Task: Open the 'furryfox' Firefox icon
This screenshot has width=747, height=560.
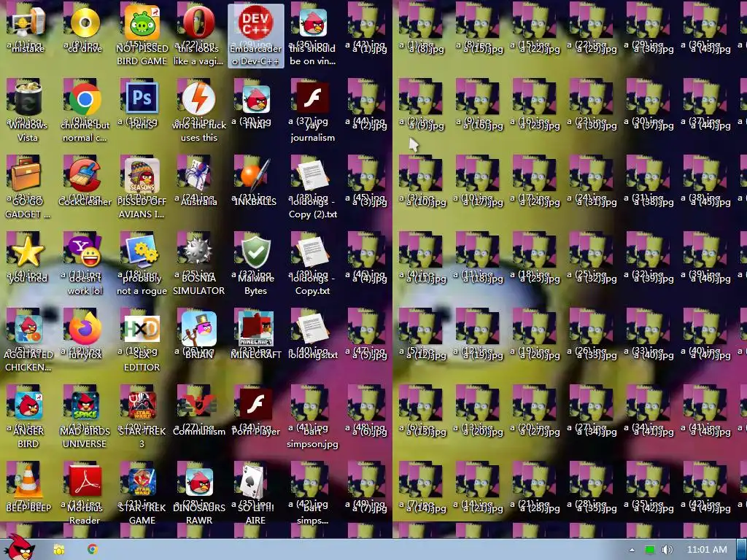Action: pyautogui.click(x=85, y=329)
